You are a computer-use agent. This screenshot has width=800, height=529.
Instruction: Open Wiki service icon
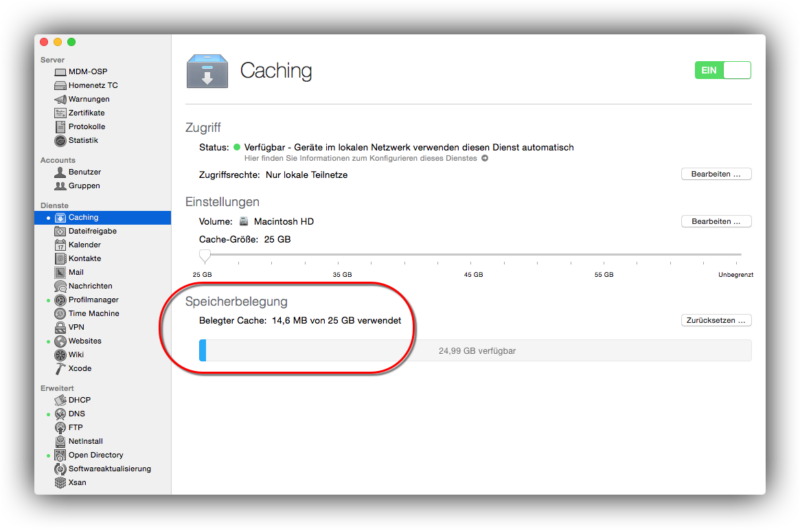click(x=60, y=355)
